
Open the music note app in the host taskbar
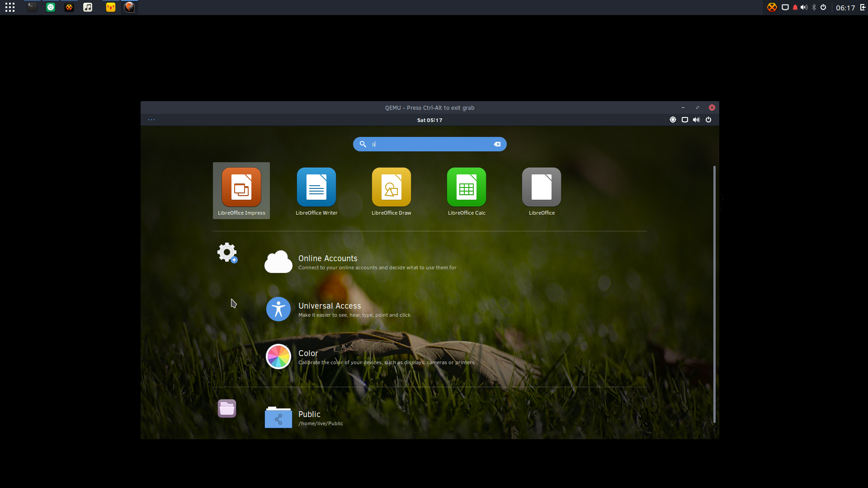click(88, 7)
